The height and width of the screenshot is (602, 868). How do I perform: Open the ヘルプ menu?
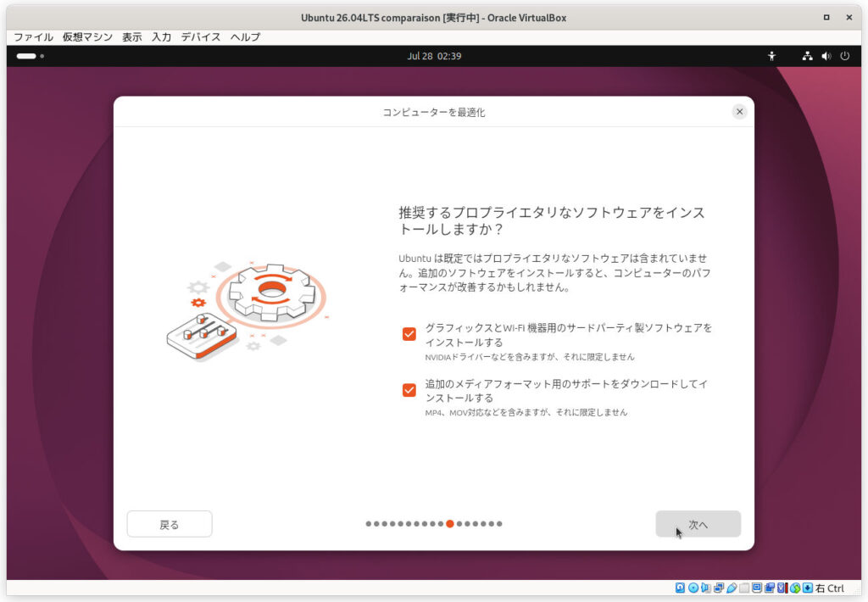click(x=245, y=37)
